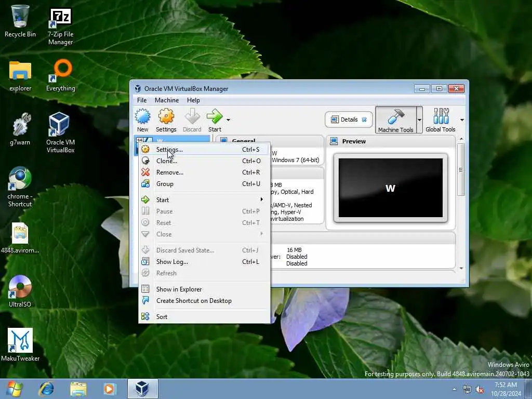This screenshot has width=532, height=399.
Task: Click the icon beside Show in Explorer
Action: point(145,289)
